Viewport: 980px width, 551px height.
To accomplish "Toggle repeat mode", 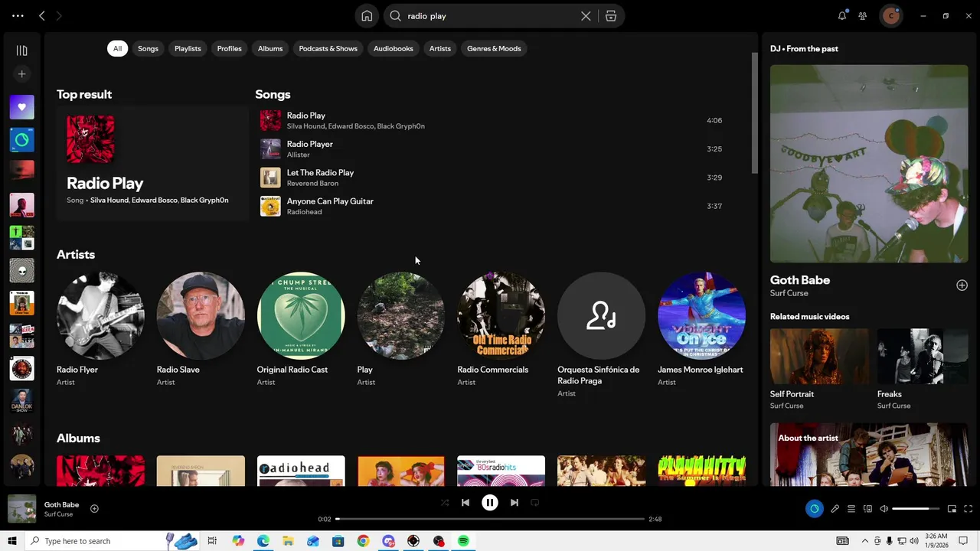I will pyautogui.click(x=535, y=503).
